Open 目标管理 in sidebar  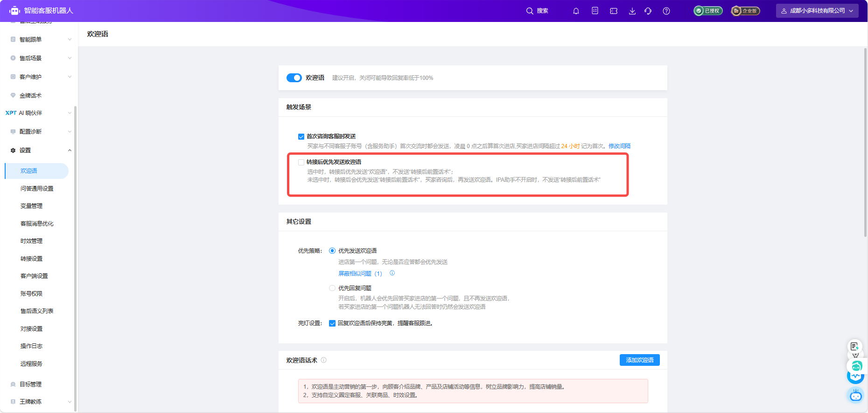[x=30, y=385]
